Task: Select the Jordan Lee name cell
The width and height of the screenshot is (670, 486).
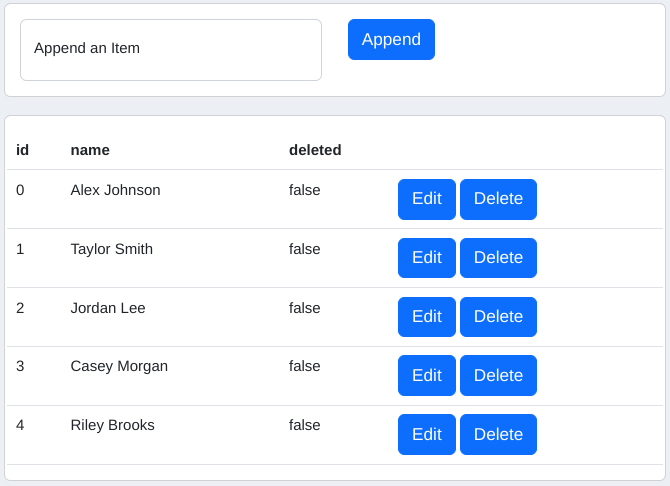Action: pos(108,308)
